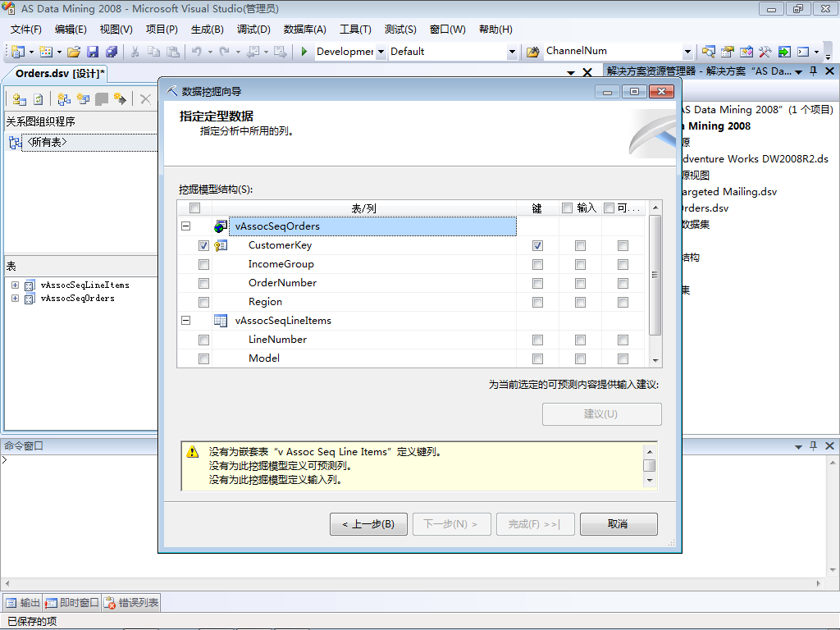This screenshot has height=630, width=840.
Task: Click the 上一步(B) back button
Action: tap(368, 524)
